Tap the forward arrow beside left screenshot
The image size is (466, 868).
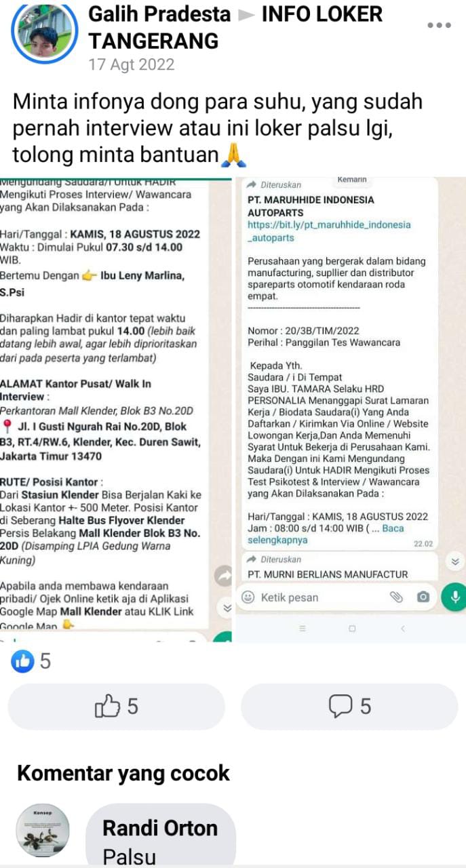coord(223,576)
